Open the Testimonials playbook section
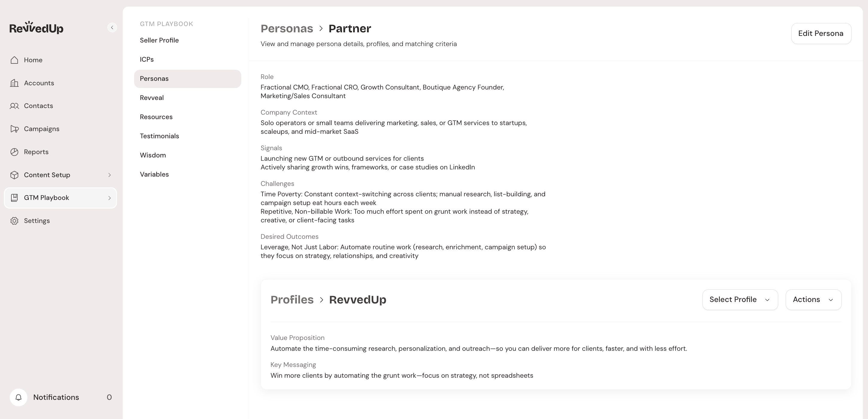The height and width of the screenshot is (419, 868). point(159,136)
